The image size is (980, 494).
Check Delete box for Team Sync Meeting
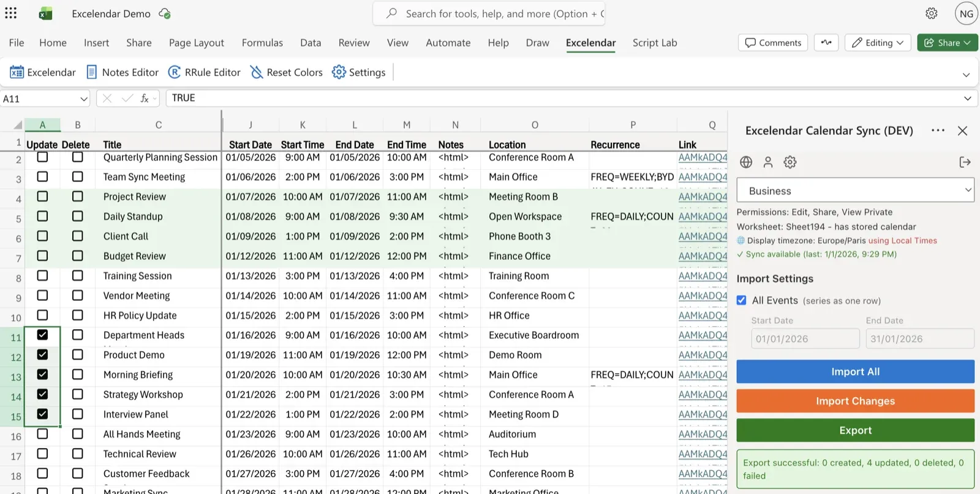(x=77, y=177)
